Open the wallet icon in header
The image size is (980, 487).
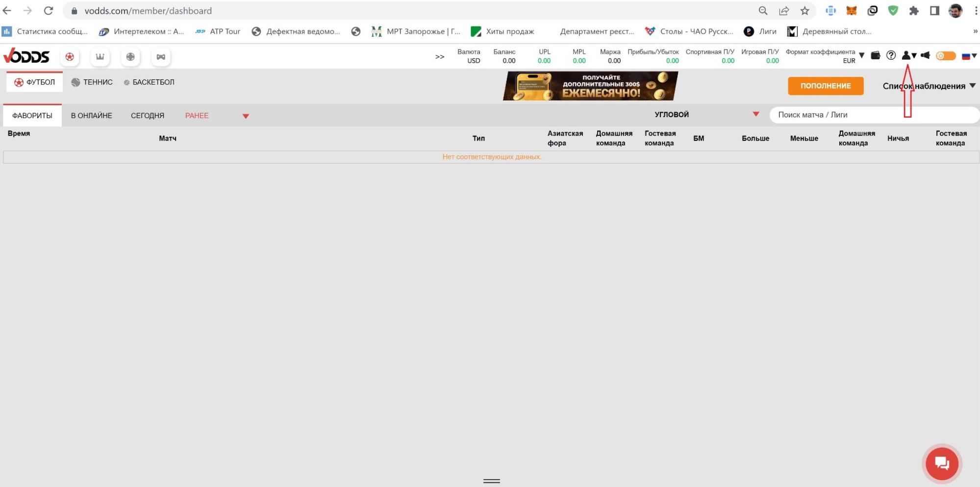(x=876, y=55)
